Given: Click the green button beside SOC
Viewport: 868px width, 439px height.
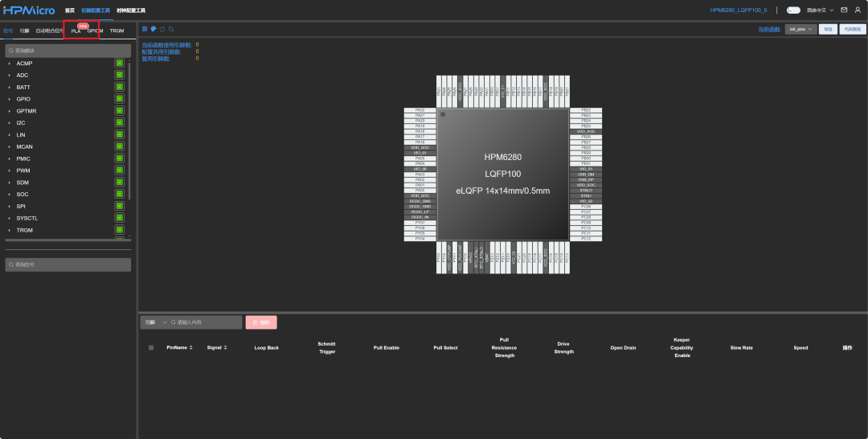Looking at the screenshot, I should [x=119, y=194].
